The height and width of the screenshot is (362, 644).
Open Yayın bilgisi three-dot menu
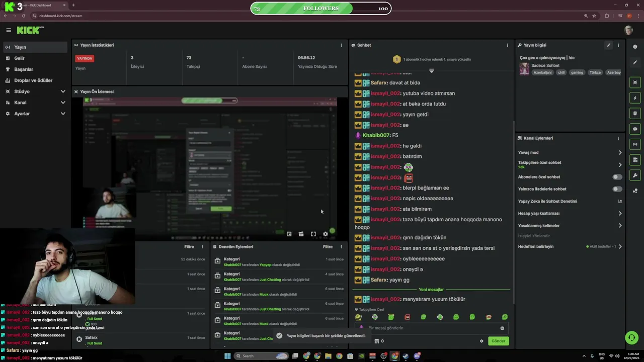coord(618,45)
